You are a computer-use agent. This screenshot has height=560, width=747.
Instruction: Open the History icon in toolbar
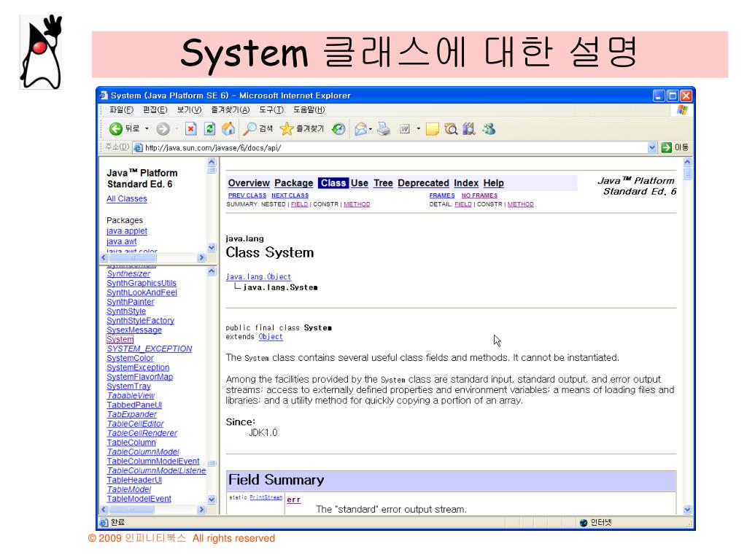[x=338, y=128]
